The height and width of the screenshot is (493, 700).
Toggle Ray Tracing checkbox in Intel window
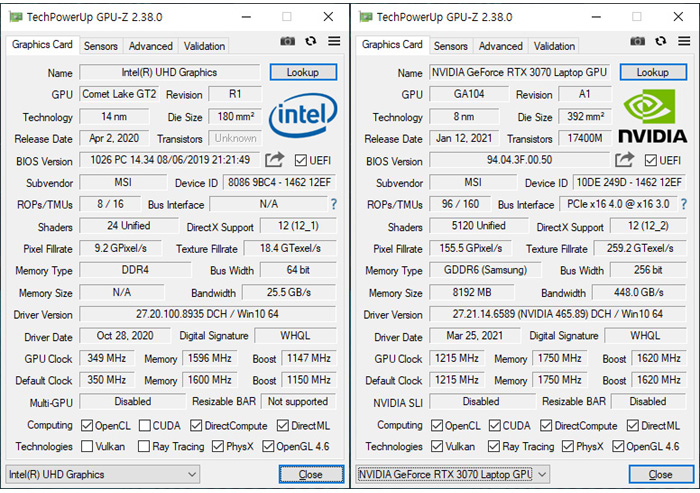(x=144, y=446)
